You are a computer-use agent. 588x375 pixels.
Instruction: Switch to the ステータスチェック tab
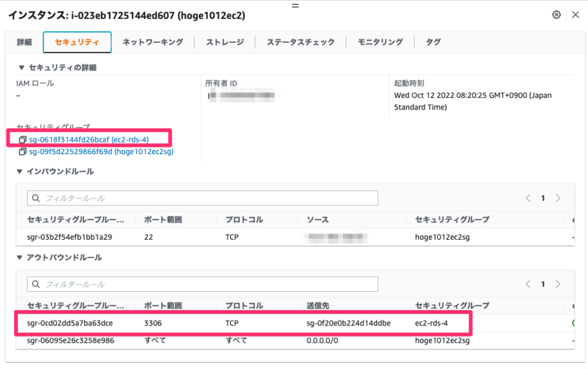[301, 42]
